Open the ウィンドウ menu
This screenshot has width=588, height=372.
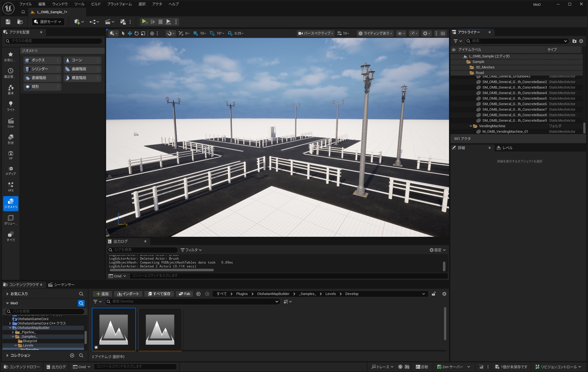(60, 4)
